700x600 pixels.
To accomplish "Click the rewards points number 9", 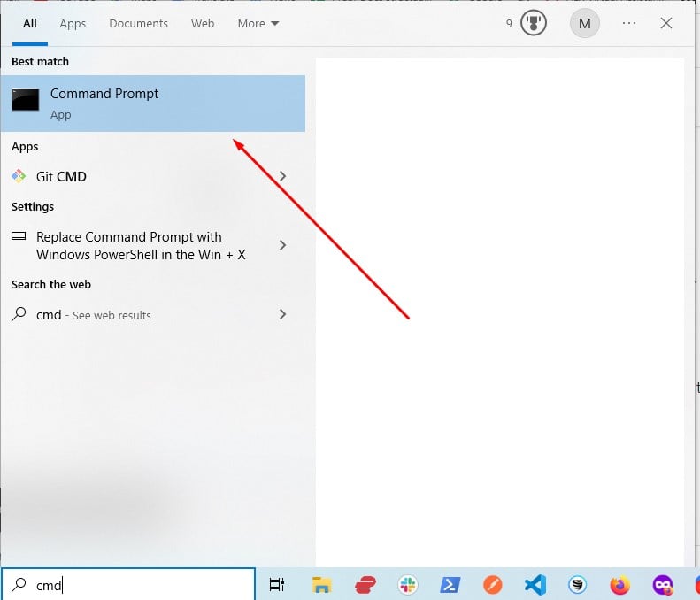I will [x=509, y=24].
